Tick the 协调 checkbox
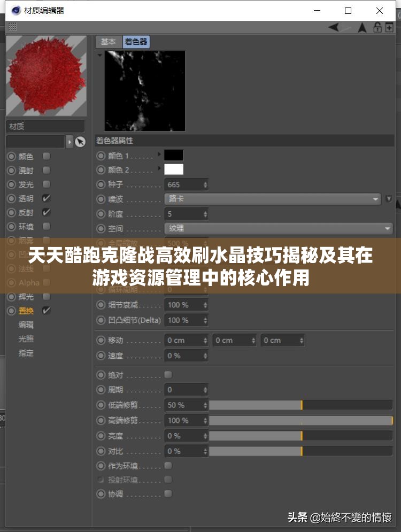401x532 pixels. pos(168,494)
